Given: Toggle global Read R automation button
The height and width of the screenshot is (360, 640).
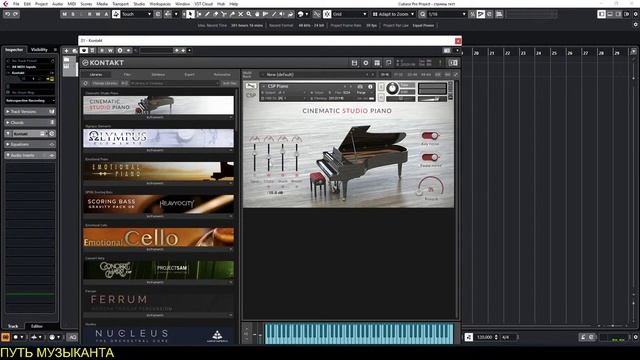Looking at the screenshot, I should pyautogui.click(x=89, y=14).
